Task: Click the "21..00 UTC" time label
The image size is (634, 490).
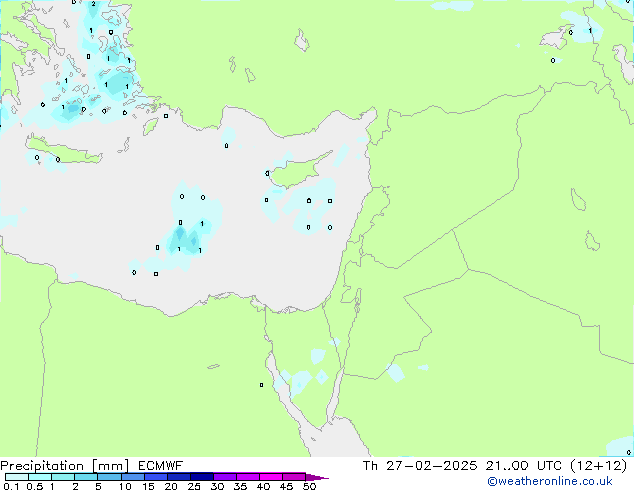Action: pos(524,466)
